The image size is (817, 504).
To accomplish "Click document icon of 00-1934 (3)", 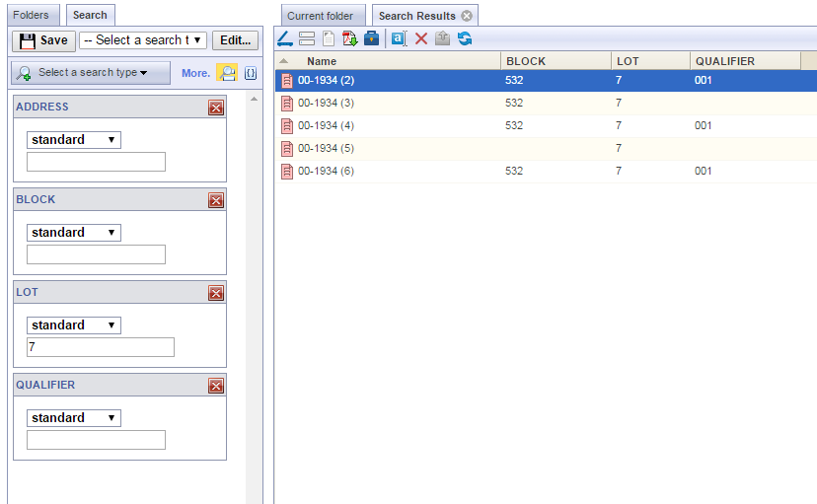I will 287,104.
